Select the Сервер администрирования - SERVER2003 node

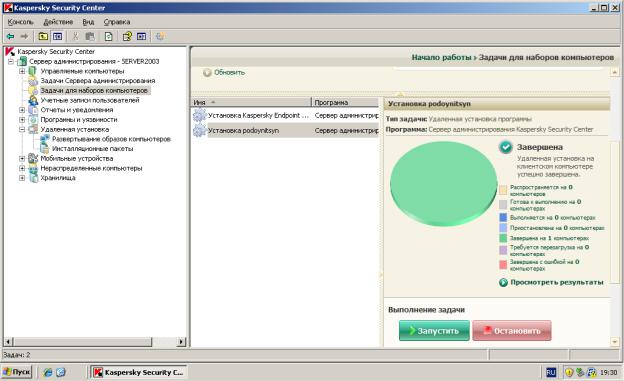pos(94,61)
